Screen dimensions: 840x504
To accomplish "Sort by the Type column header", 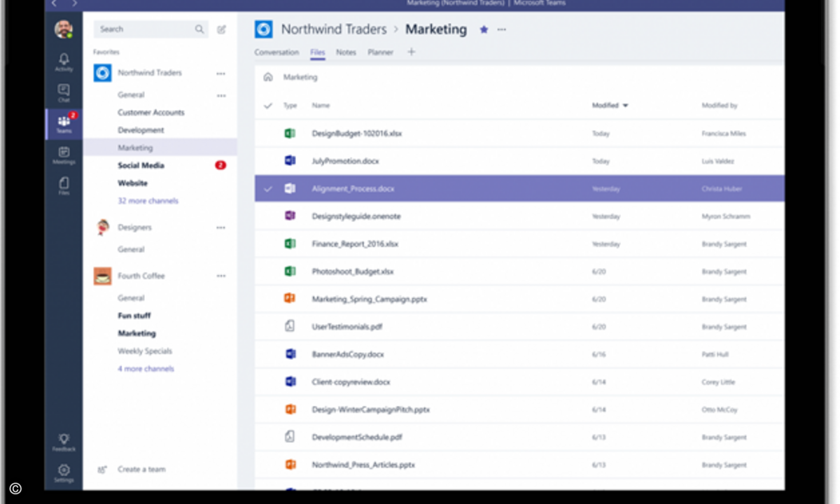I will (x=290, y=106).
